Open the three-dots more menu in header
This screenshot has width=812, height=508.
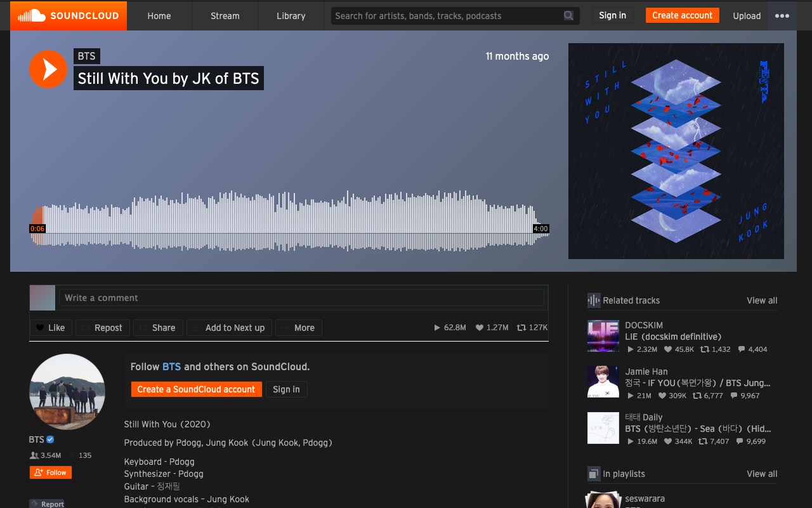[x=782, y=16]
